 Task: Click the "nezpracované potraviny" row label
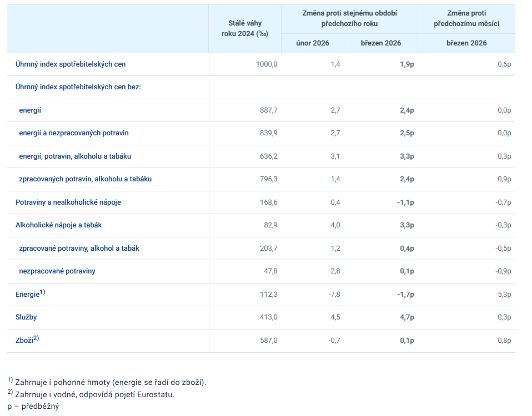coord(57,271)
